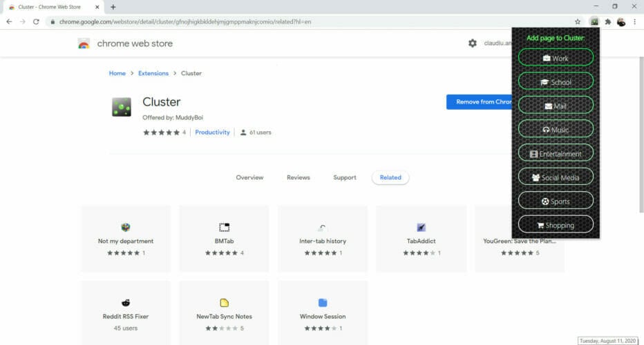Click the Window Session blue folder icon
Screen dimensions: 644x345
point(323,303)
